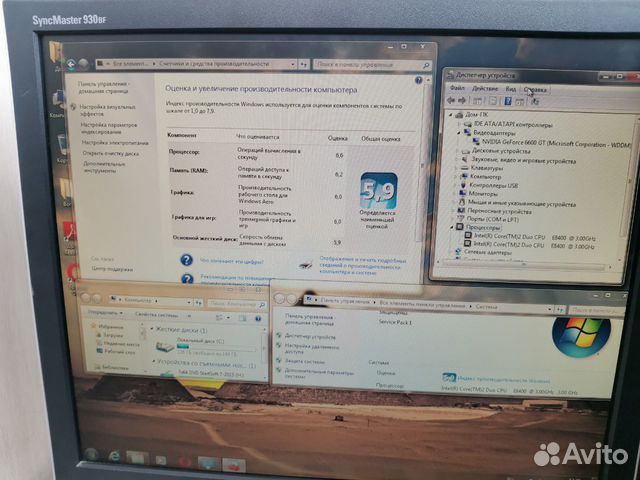Open Настройка электропитания link
The width and height of the screenshot is (640, 480).
point(115,143)
